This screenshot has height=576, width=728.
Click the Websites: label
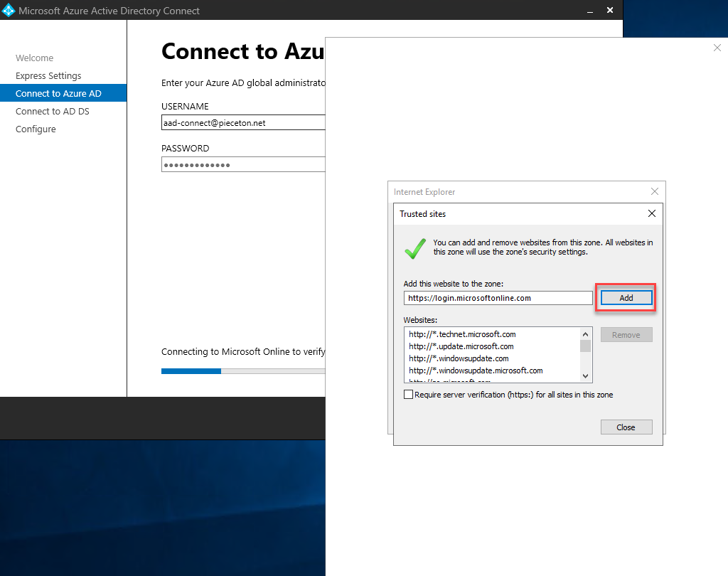[420, 320]
